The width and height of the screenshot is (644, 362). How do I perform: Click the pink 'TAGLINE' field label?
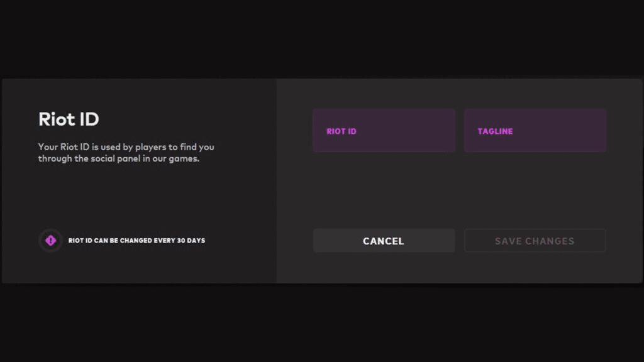(x=495, y=131)
